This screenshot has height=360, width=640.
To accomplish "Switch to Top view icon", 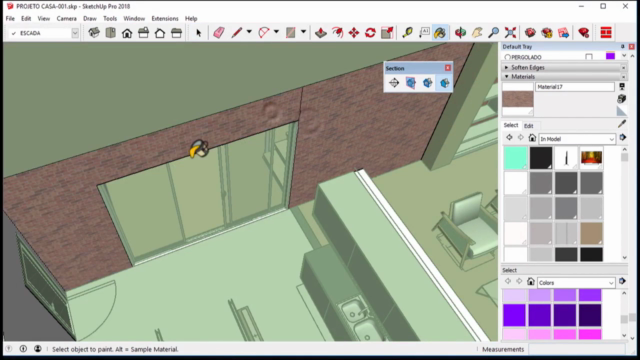I will tap(111, 33).
